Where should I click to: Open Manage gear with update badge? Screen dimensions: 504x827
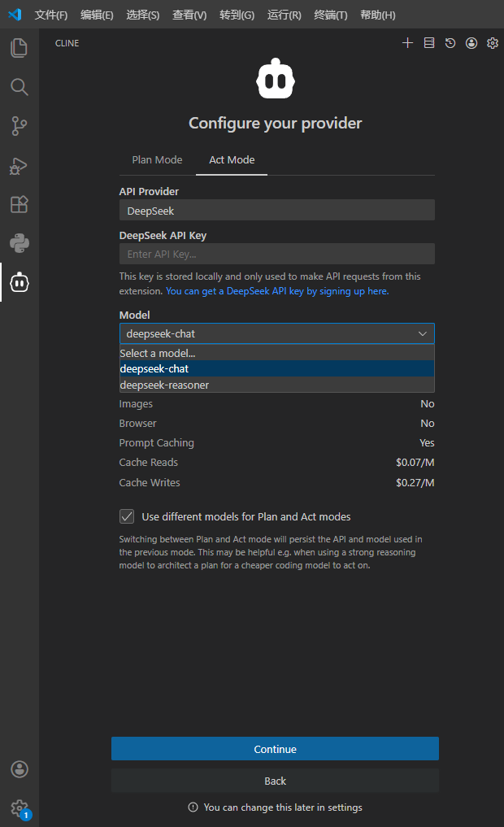click(x=20, y=808)
